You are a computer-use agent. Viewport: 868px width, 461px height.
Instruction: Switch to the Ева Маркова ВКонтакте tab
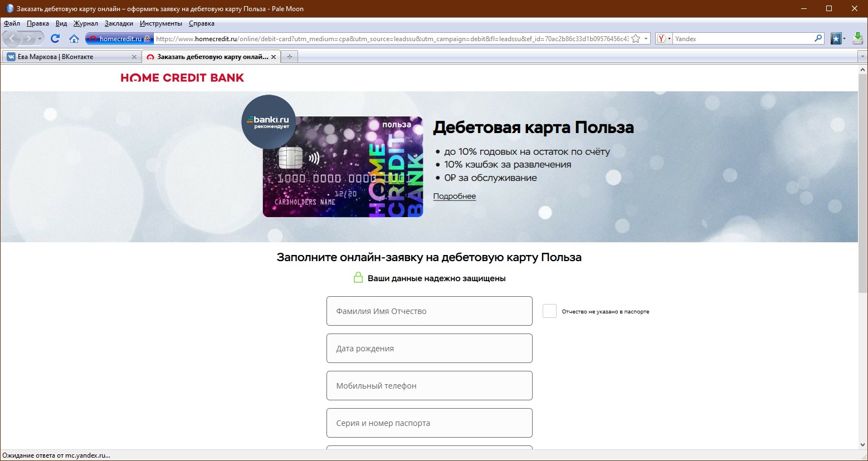pyautogui.click(x=71, y=57)
